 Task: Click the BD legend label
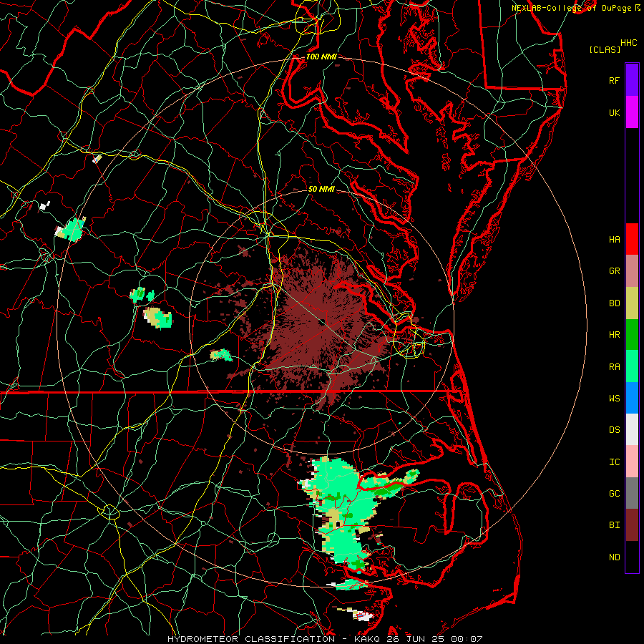pyautogui.click(x=614, y=303)
